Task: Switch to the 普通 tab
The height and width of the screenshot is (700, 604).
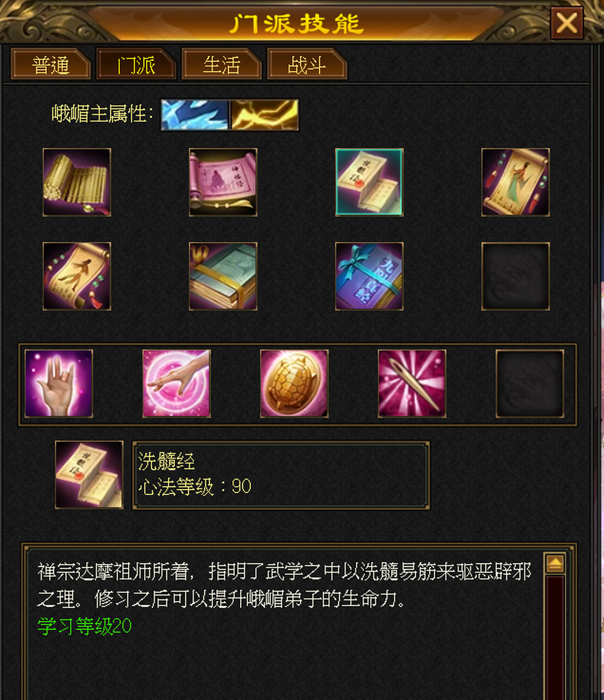Action: (51, 65)
